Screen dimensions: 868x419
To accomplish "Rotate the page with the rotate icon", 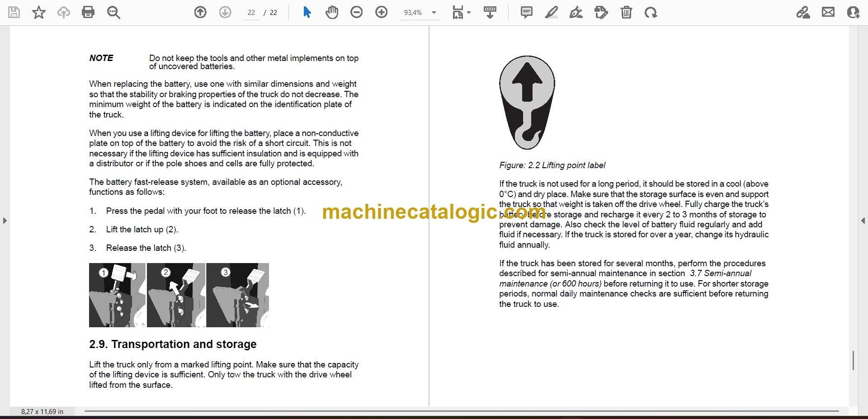I will tap(651, 12).
